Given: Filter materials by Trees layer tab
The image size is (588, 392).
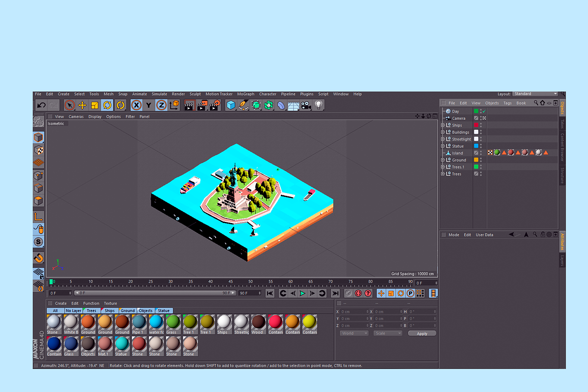Looking at the screenshot, I should point(92,311).
